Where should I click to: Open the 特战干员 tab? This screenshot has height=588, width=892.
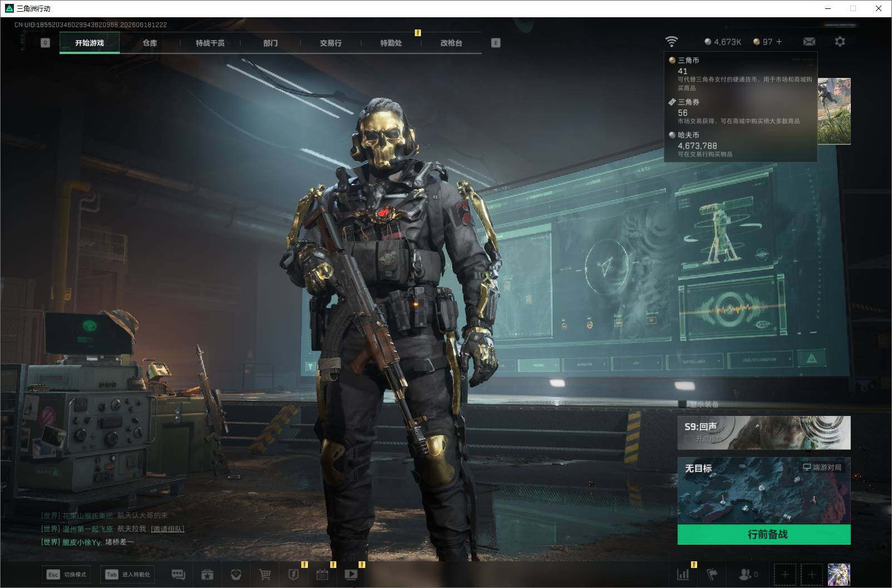[210, 43]
